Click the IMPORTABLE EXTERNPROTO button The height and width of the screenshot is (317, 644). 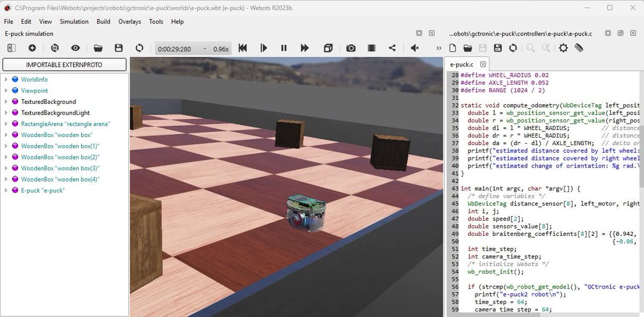tap(64, 64)
